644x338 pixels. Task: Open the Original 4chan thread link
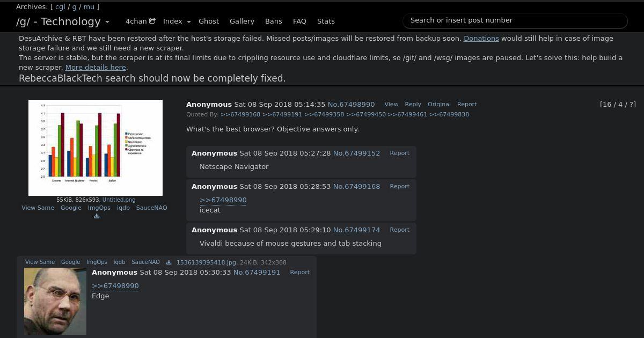[x=439, y=105]
